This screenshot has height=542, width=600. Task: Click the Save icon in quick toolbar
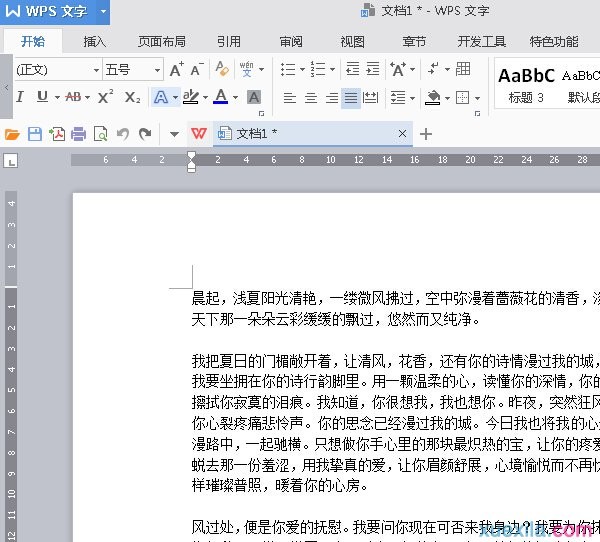tap(35, 134)
